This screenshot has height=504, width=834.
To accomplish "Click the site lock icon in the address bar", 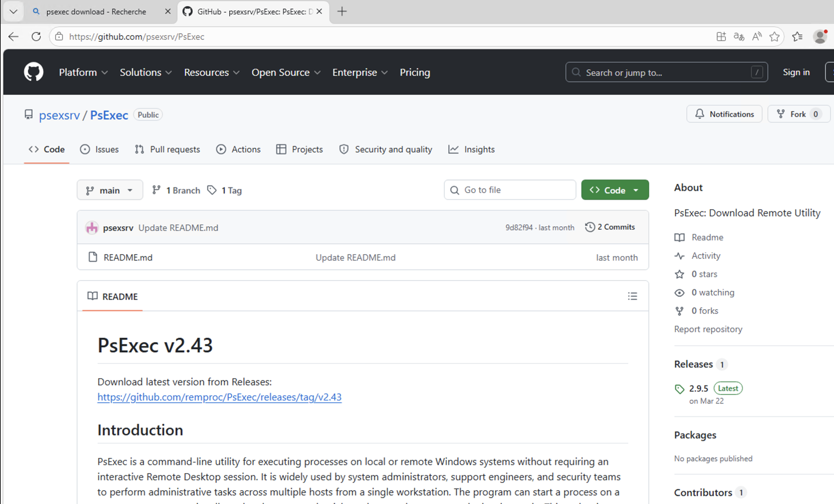I will tap(59, 36).
